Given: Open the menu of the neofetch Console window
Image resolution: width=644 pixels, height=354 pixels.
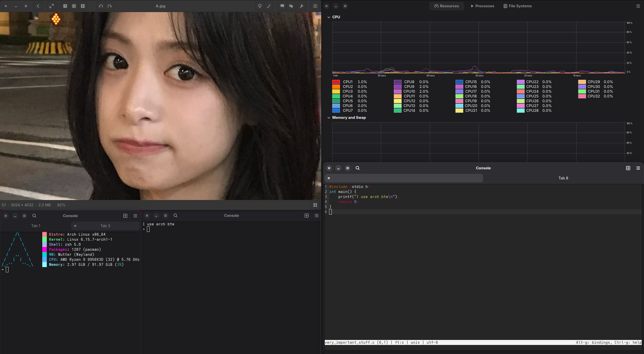Looking at the screenshot, I should tap(135, 216).
